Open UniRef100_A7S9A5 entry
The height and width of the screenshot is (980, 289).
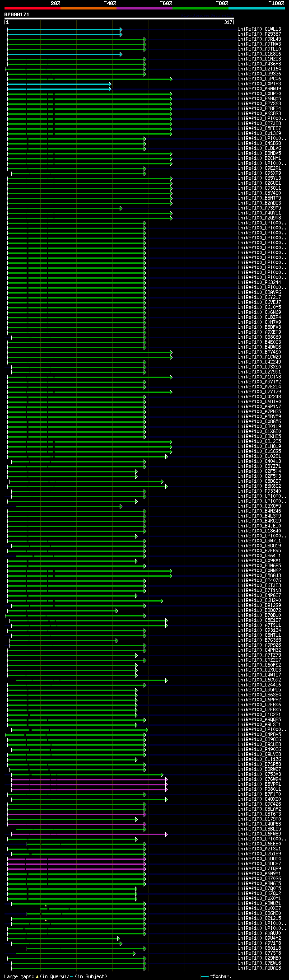(259, 208)
